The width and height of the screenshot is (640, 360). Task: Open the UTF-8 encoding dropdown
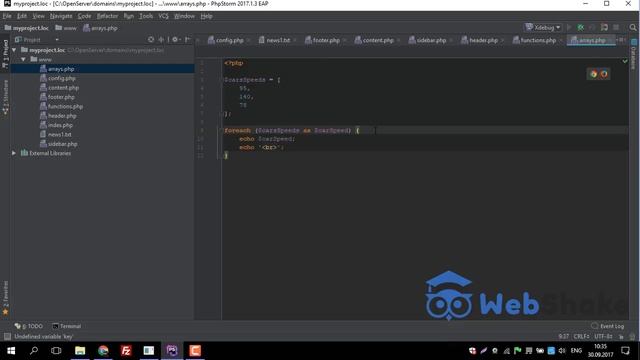(603, 337)
